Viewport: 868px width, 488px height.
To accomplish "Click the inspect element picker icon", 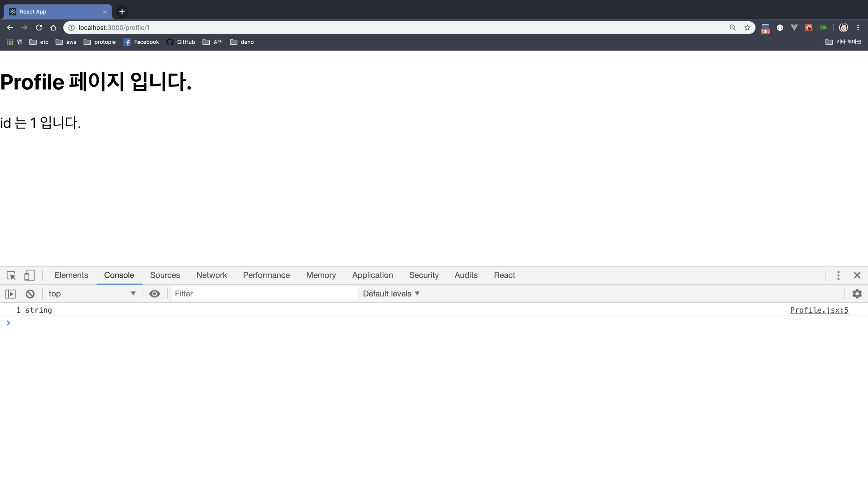I will [11, 275].
